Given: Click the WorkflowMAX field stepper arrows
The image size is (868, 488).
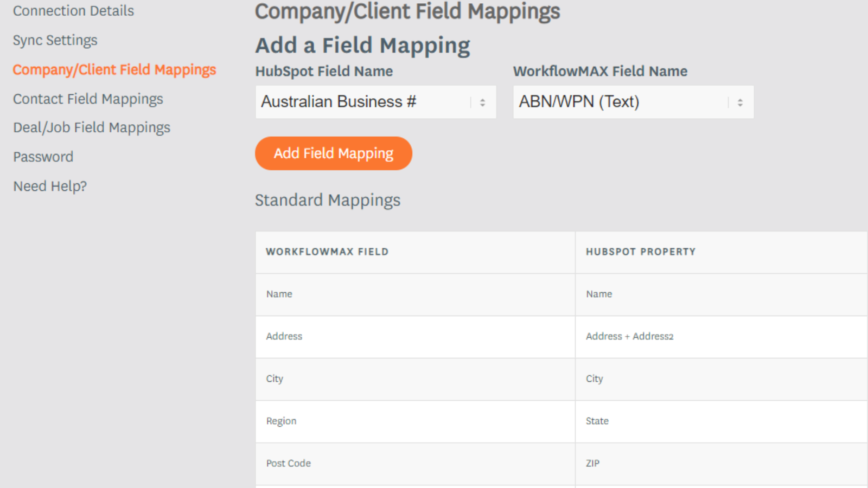Looking at the screenshot, I should click(x=739, y=101).
